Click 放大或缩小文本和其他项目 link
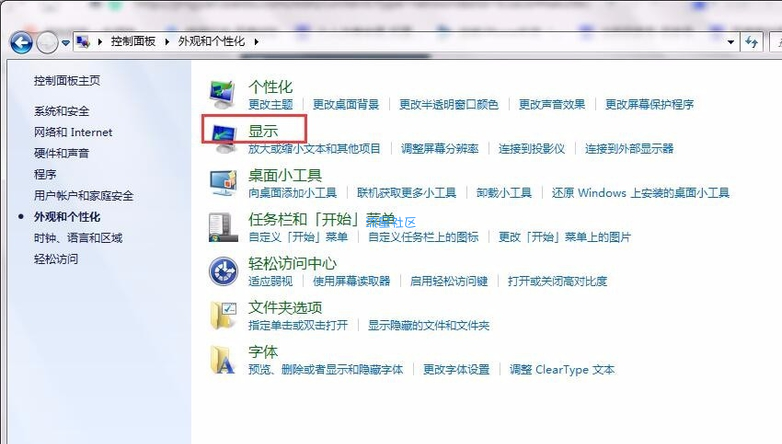The image size is (782, 444). click(x=314, y=148)
